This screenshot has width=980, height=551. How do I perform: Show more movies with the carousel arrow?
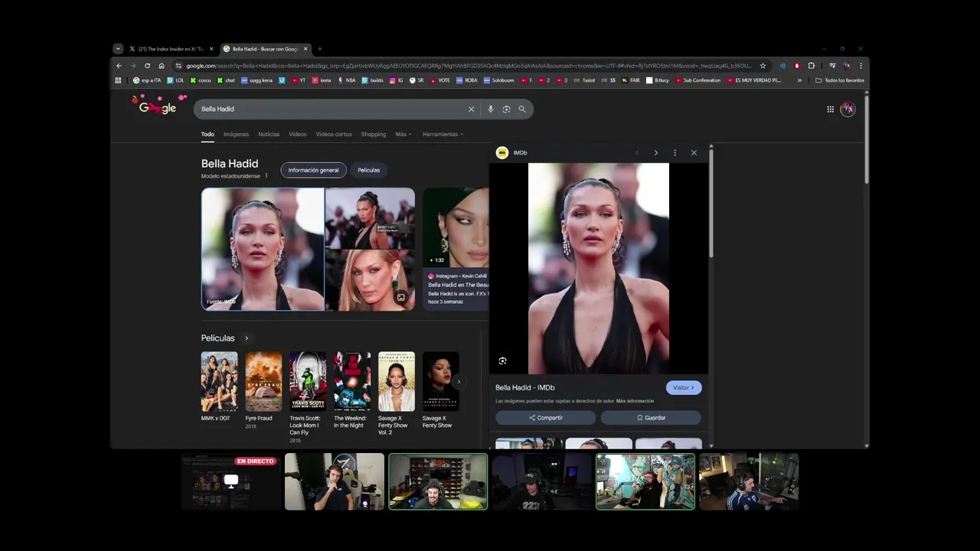(459, 382)
